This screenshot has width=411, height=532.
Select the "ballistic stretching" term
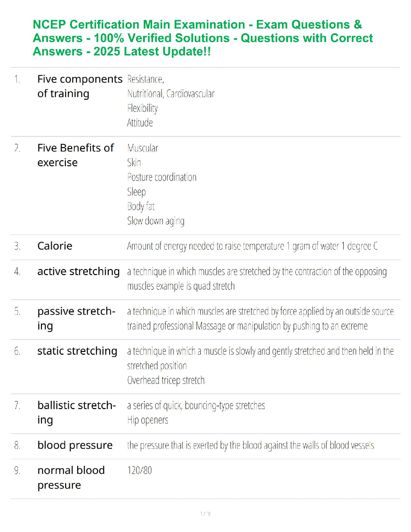(77, 412)
